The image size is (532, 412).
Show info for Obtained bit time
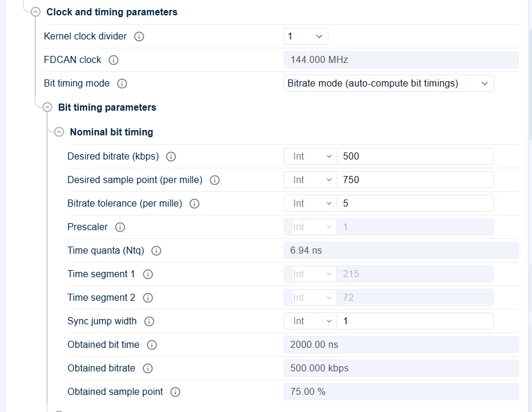(x=152, y=345)
